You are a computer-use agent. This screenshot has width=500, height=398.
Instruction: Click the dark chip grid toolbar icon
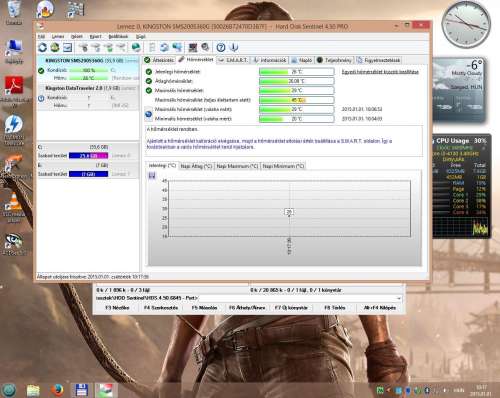193,47
